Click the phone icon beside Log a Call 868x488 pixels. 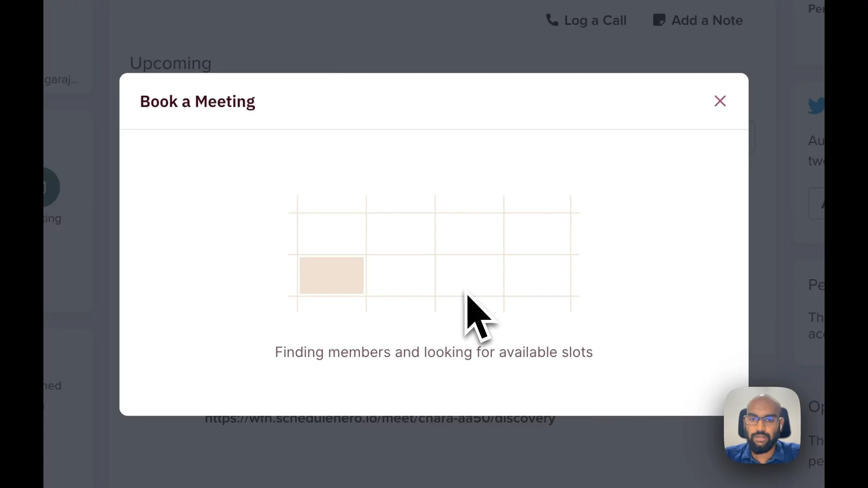point(552,20)
